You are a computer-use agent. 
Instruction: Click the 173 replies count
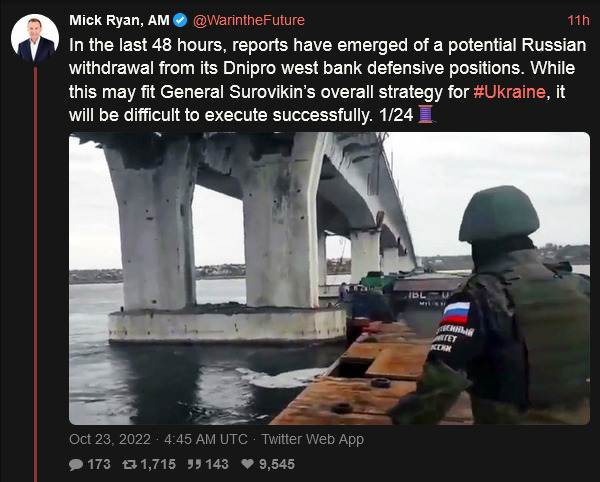tap(99, 464)
